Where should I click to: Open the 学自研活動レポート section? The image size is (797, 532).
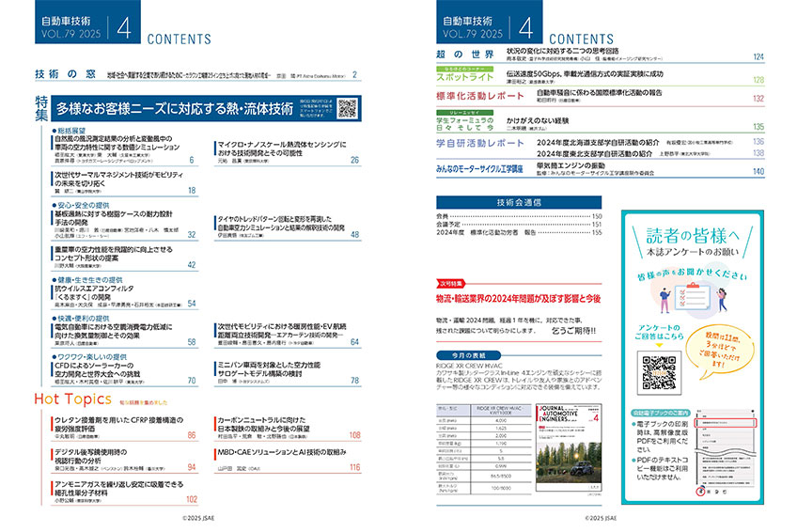[x=479, y=143]
